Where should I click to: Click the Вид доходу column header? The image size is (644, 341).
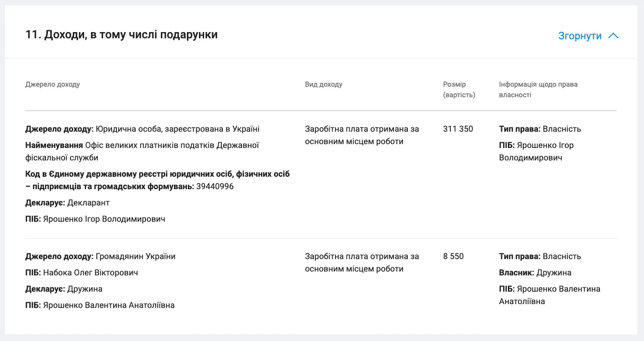pos(323,84)
